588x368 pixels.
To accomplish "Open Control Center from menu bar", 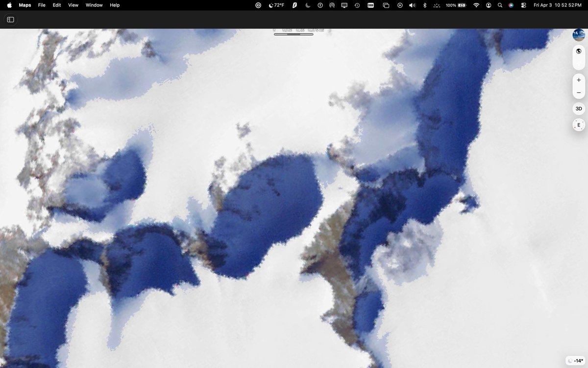I will click(x=523, y=5).
